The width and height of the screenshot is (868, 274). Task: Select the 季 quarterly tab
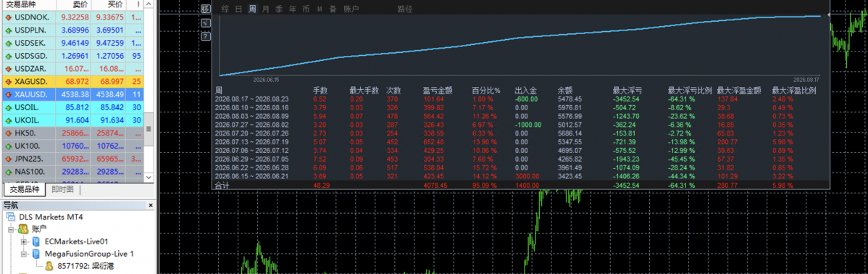[279, 9]
